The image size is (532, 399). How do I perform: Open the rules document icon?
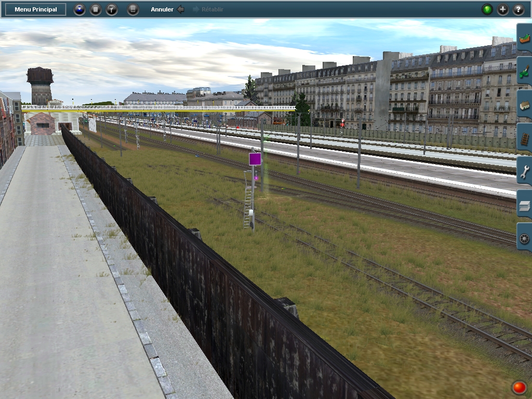point(96,9)
